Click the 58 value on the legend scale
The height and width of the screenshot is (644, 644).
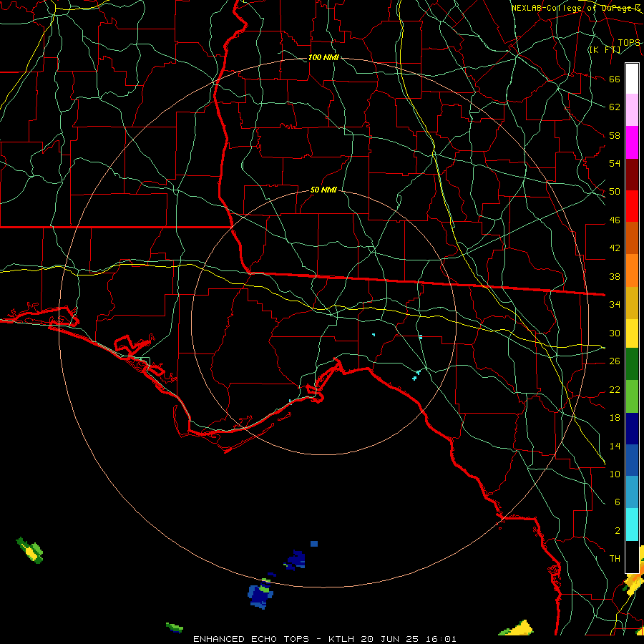[x=615, y=135]
